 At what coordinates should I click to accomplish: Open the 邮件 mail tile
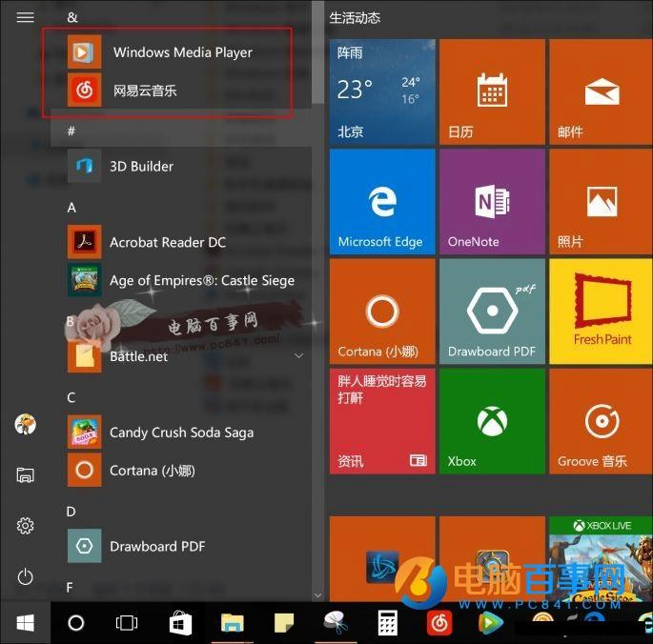click(601, 92)
